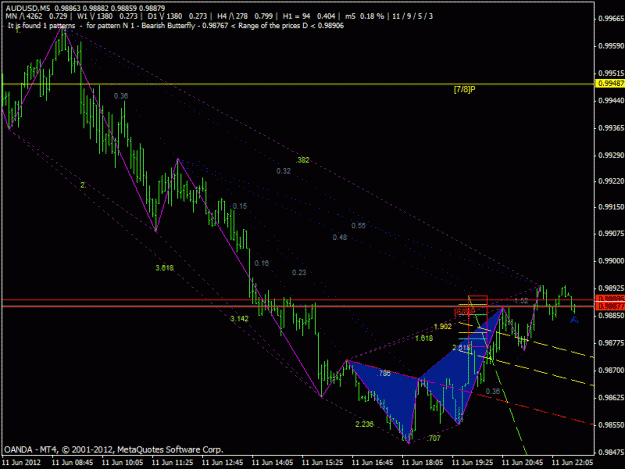
Task: Click the 11 Jun 11:25 time label
Action: [173, 462]
